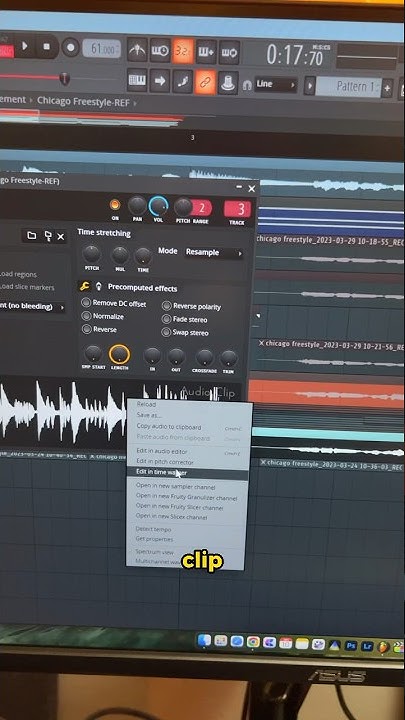Toggle the loop recording icon

[x=229, y=52]
